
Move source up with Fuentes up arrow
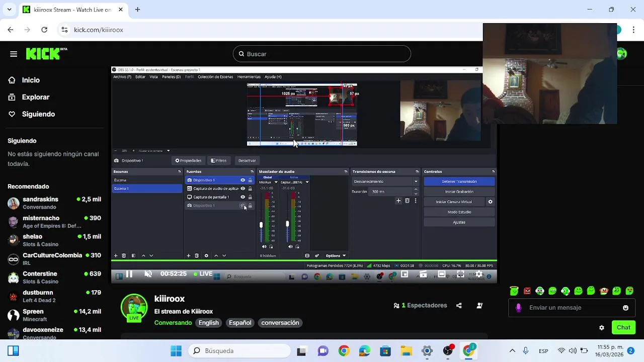click(x=216, y=255)
